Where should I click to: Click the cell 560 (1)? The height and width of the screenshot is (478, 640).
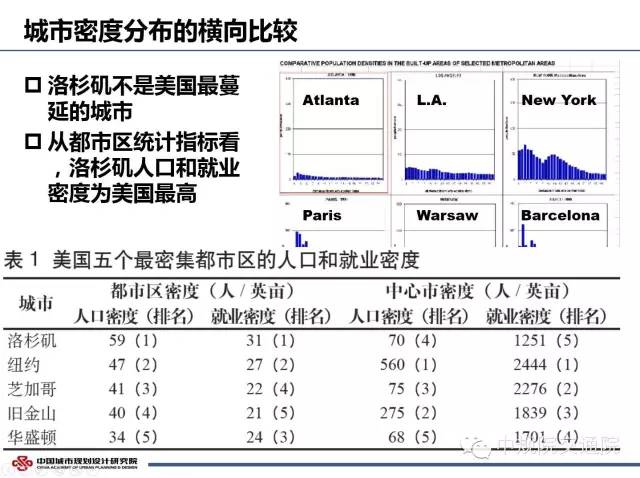pos(408,365)
